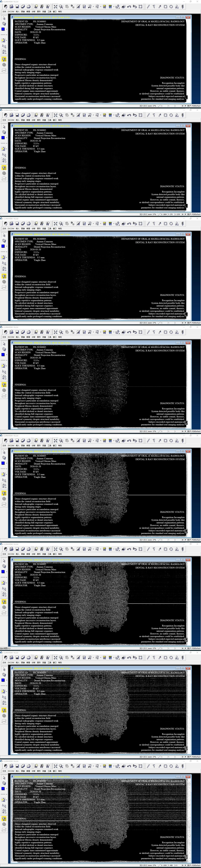Image resolution: width=201 pixels, height=868 pixels.
Task: In the third CLINIVIEW window, open the 图像 menu
Action: [x=23, y=228]
